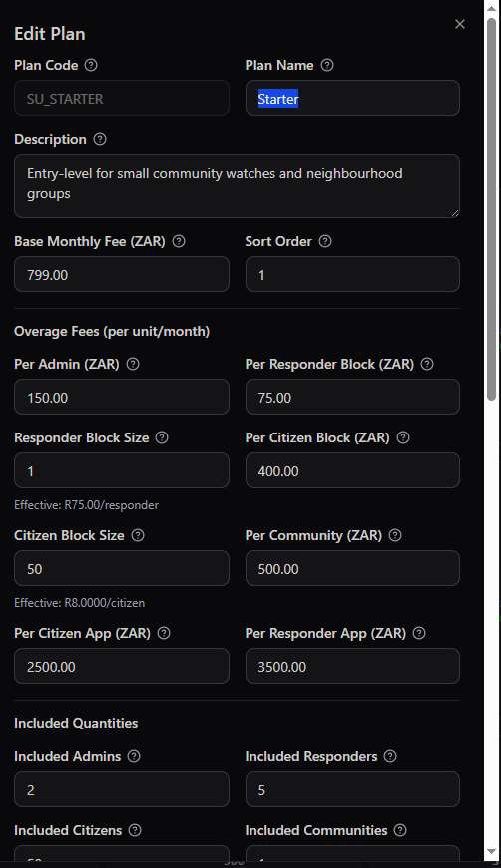Click the disabled Plan Code field SU_STARTER
This screenshot has width=501, height=868.
point(122,99)
